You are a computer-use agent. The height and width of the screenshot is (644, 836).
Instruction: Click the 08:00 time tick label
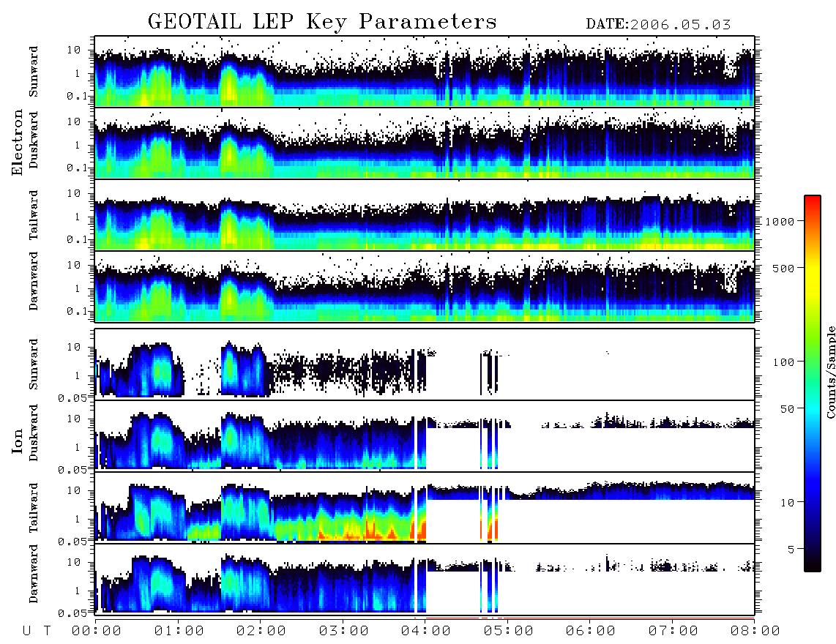(x=755, y=632)
